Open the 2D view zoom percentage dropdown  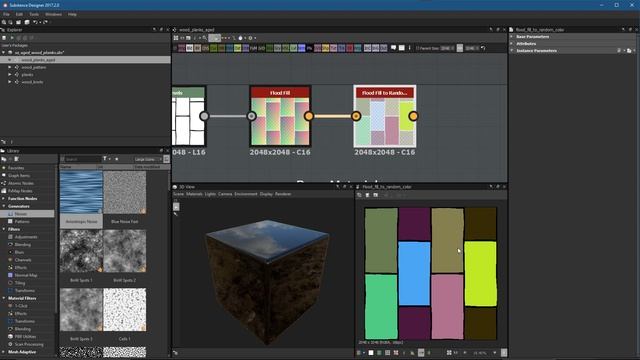coord(494,353)
